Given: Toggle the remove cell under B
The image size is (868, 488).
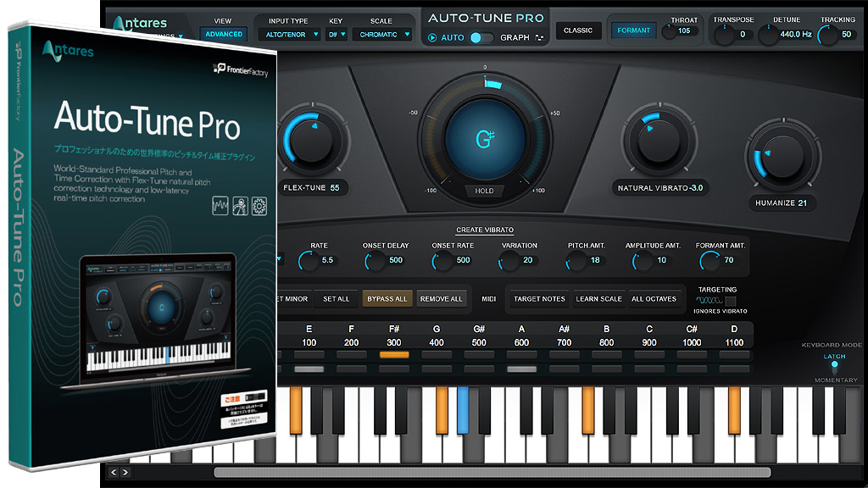Looking at the screenshot, I should pyautogui.click(x=607, y=369).
